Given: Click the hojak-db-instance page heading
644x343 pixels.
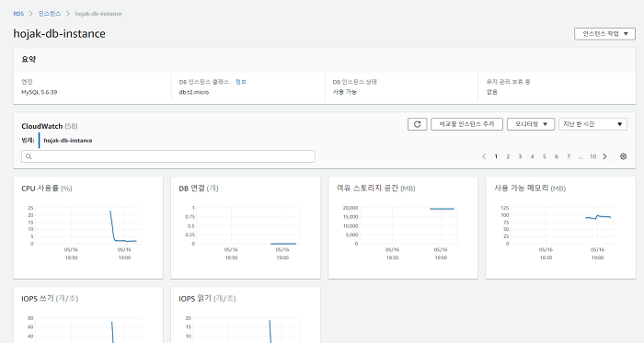Looking at the screenshot, I should tap(59, 34).
